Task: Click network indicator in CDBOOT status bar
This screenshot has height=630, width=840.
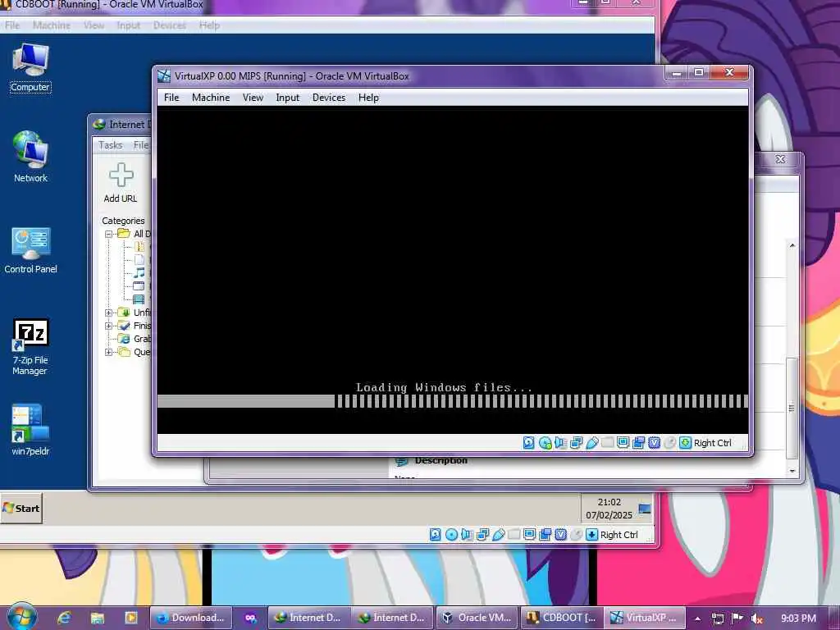Action: coord(482,534)
